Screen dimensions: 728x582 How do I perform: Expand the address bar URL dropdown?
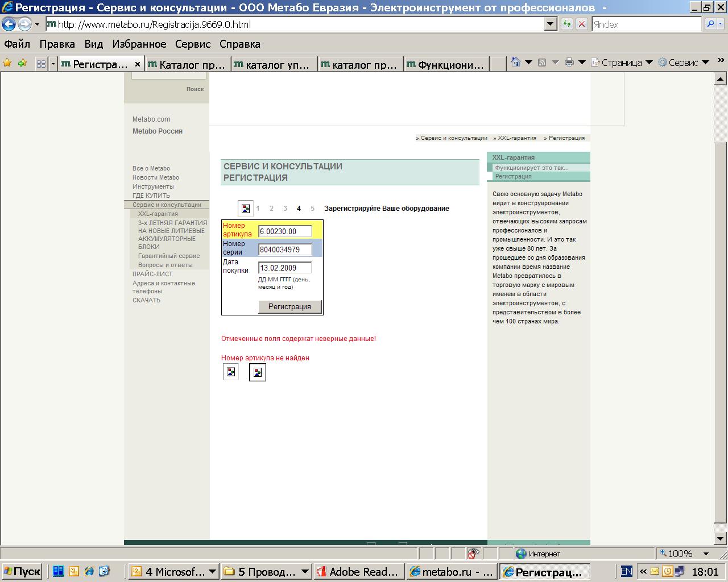550,24
